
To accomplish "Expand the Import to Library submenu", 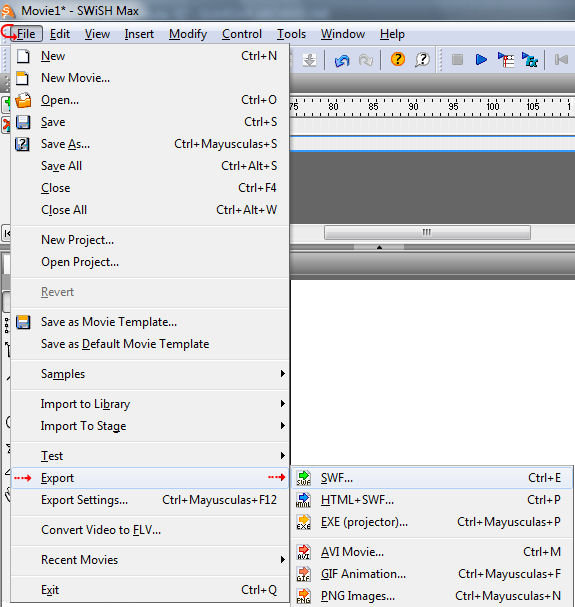I will click(149, 404).
